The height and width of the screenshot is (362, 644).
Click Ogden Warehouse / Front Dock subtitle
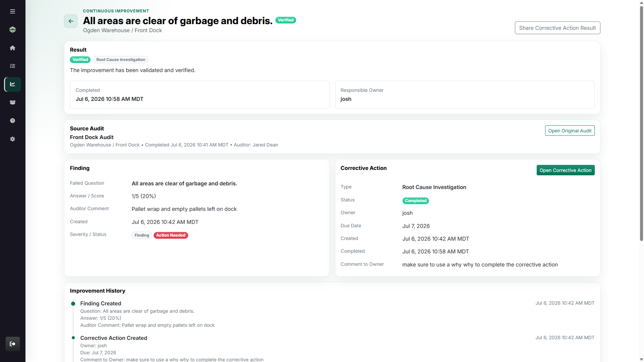tap(122, 30)
